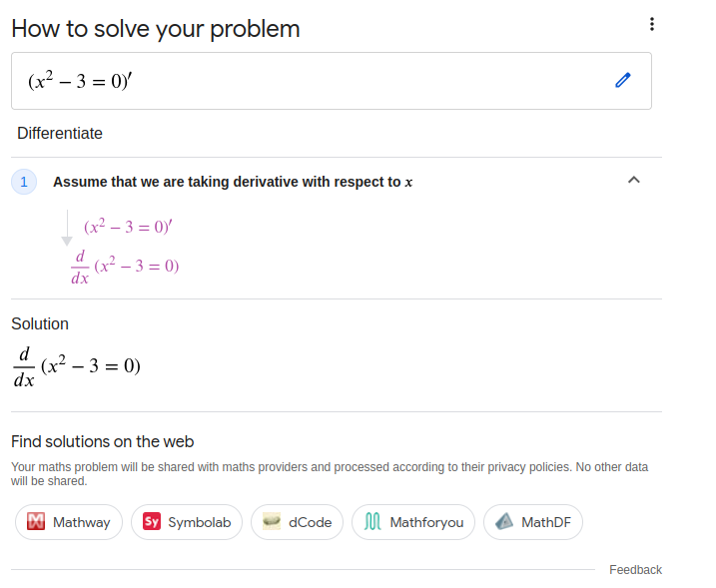
Task: Click the Differentiate heading
Action: (60, 134)
